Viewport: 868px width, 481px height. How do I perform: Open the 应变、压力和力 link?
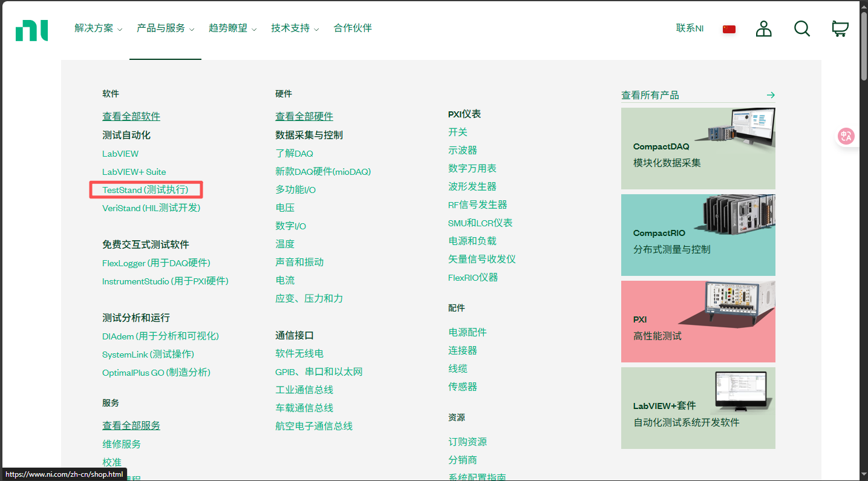(309, 298)
